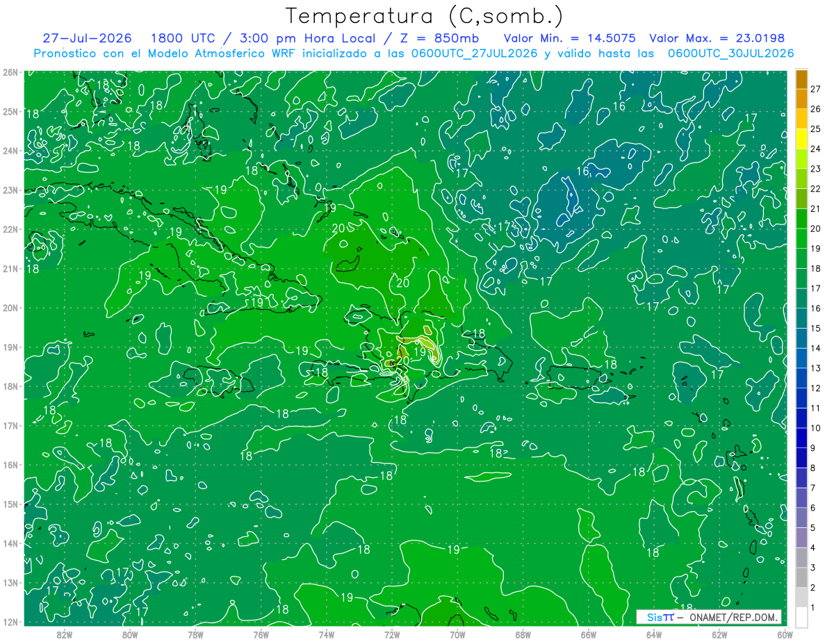Click the color bar label 20
The image size is (834, 644).
tap(815, 229)
